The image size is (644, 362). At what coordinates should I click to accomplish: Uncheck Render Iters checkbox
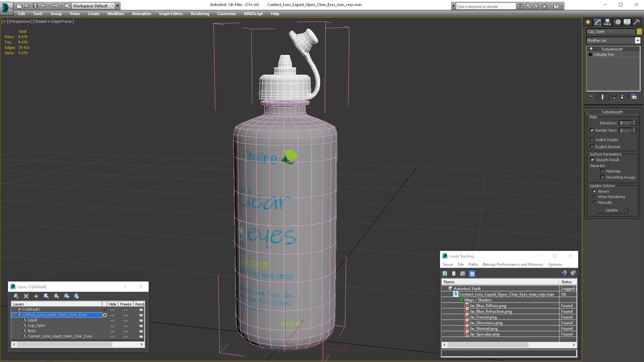[x=592, y=130]
